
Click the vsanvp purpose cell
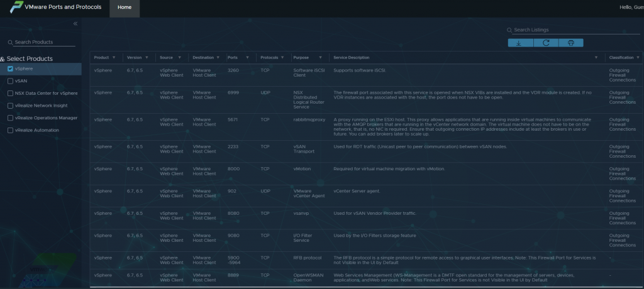pos(301,213)
